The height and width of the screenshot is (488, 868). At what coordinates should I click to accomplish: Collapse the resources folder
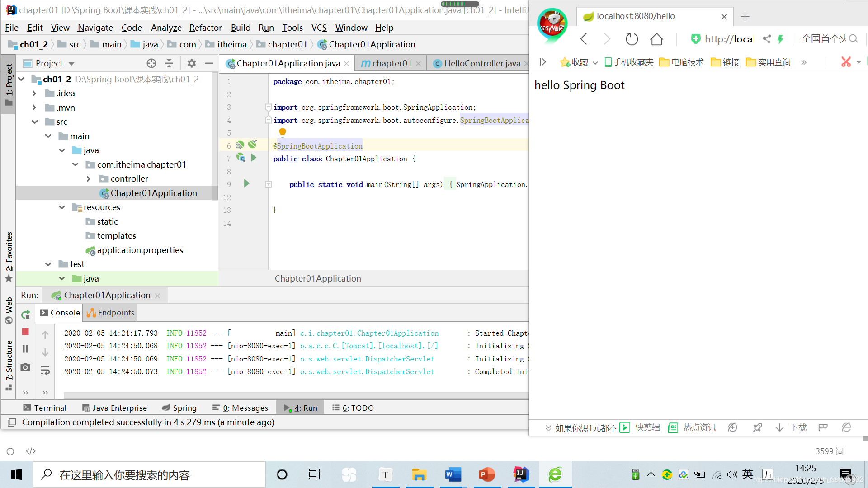[62, 207]
